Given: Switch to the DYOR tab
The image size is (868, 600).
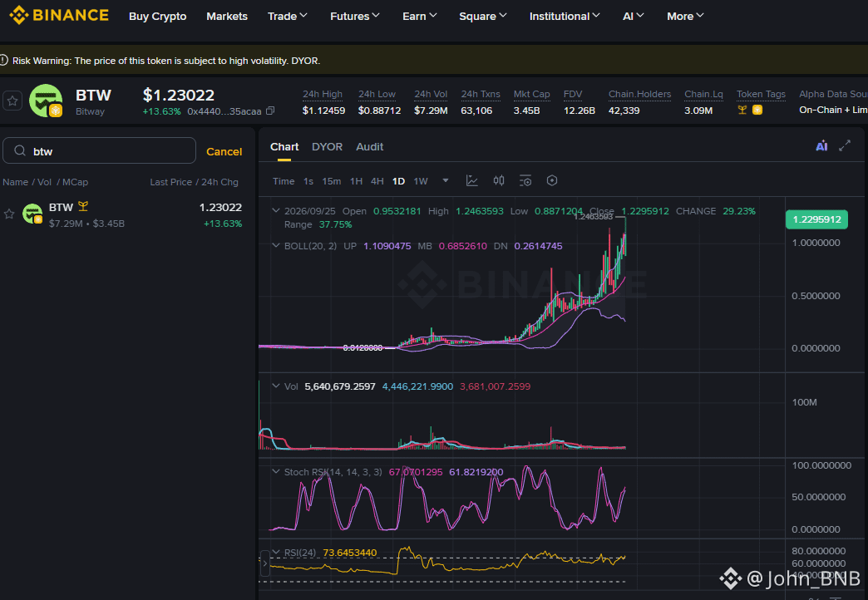Looking at the screenshot, I should pyautogui.click(x=327, y=147).
